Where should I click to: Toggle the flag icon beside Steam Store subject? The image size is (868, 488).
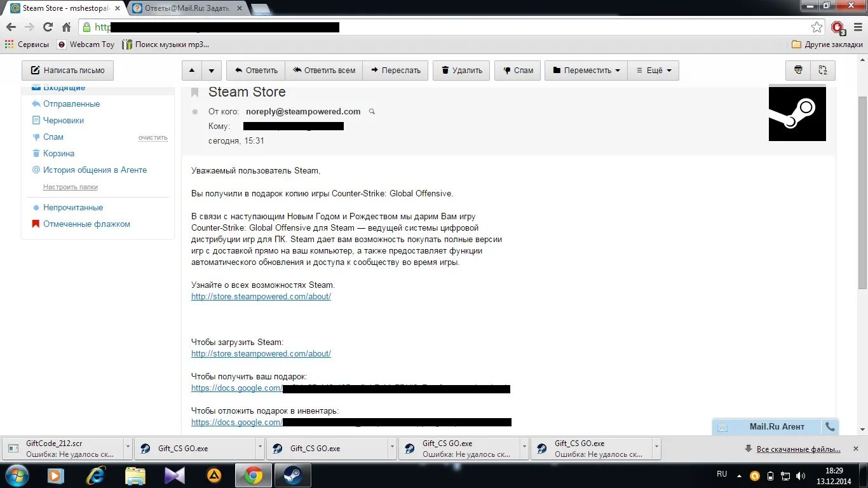tap(195, 93)
